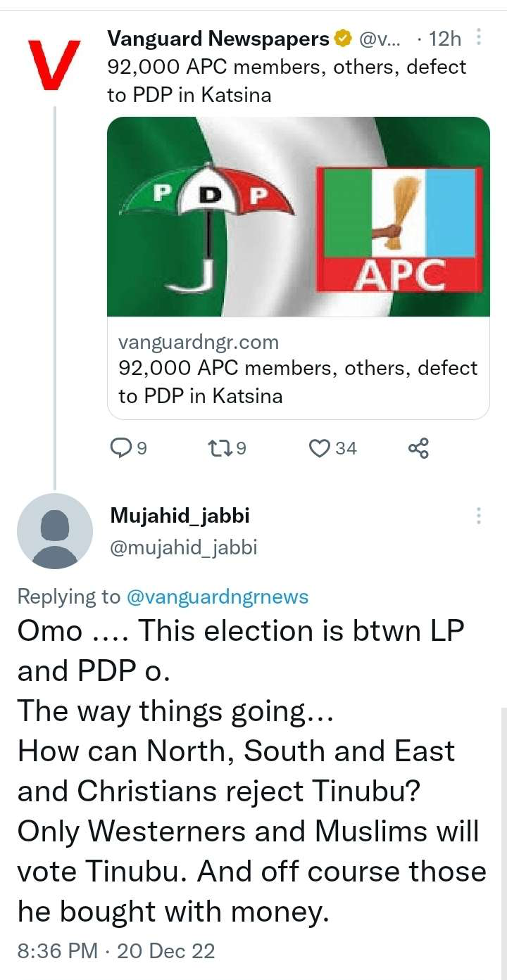Click the gold verified badge
This screenshot has width=507, height=980.
(344, 39)
